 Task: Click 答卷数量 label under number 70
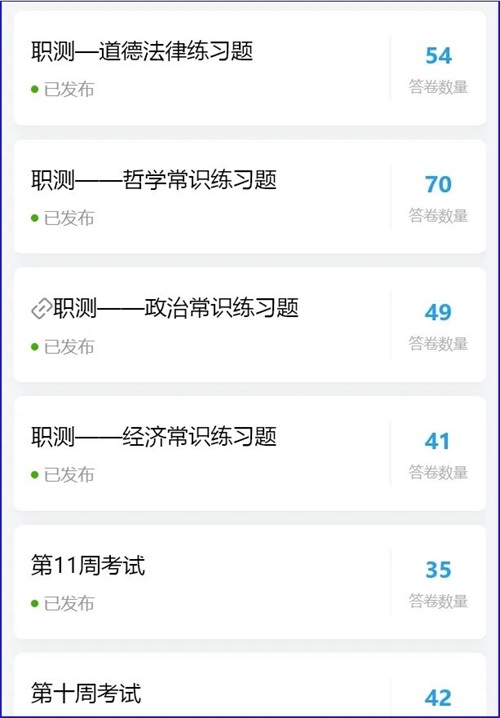[x=439, y=215]
